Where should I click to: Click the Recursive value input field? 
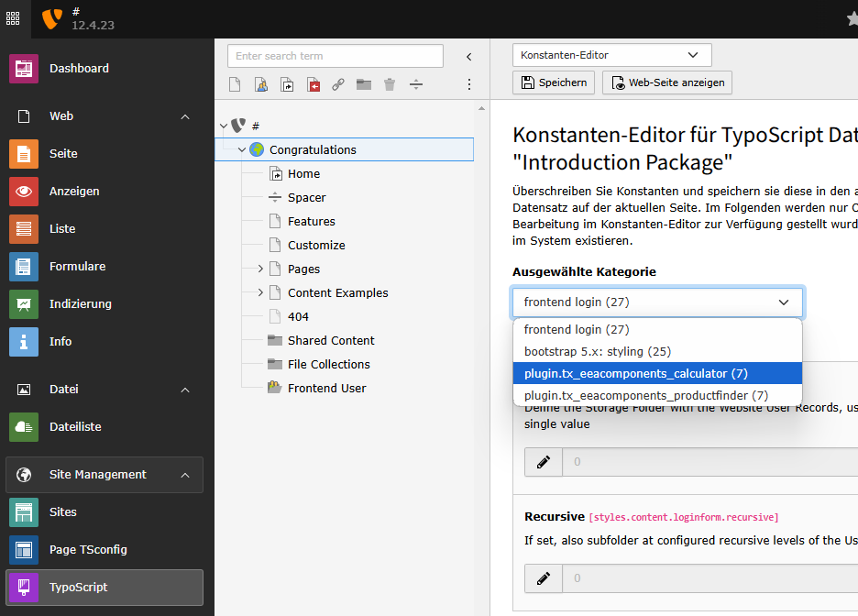[710, 578]
